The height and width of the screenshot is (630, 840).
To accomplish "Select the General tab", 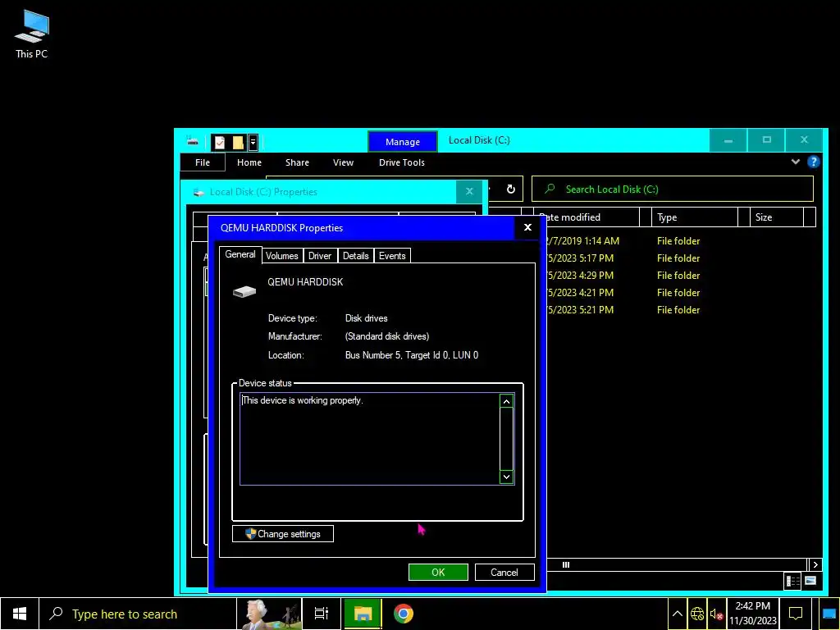I will point(240,254).
